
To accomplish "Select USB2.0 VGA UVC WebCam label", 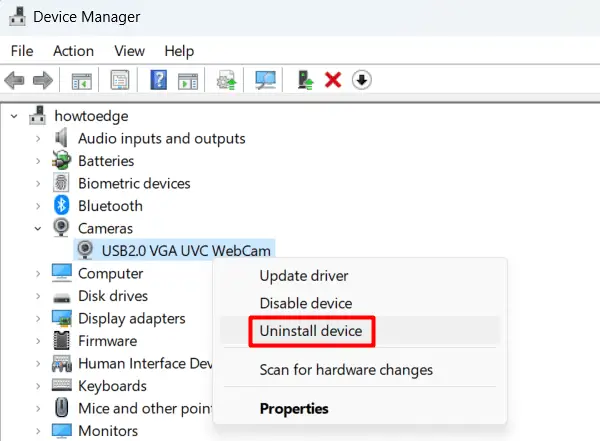I will point(186,251).
